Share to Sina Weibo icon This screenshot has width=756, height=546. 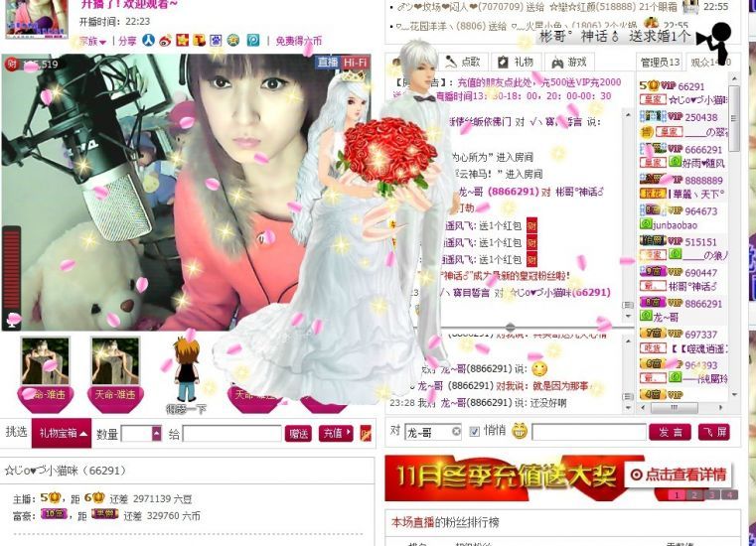point(165,41)
